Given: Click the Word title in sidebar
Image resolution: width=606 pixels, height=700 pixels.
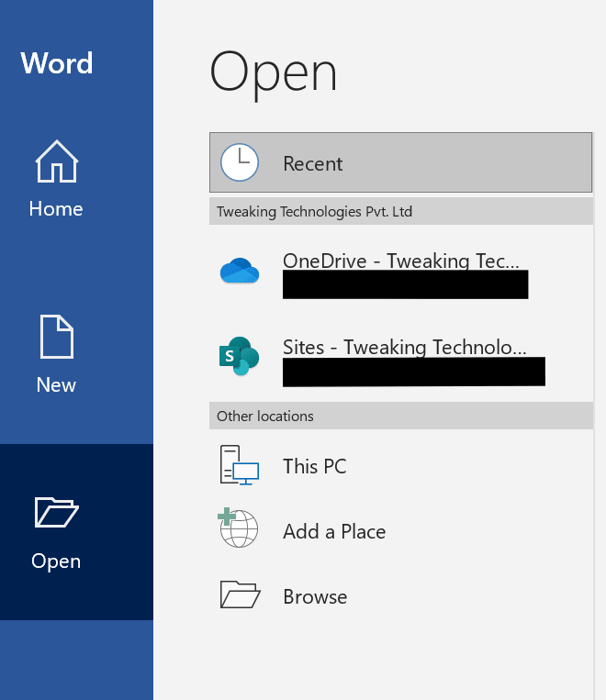Looking at the screenshot, I should click(x=57, y=63).
